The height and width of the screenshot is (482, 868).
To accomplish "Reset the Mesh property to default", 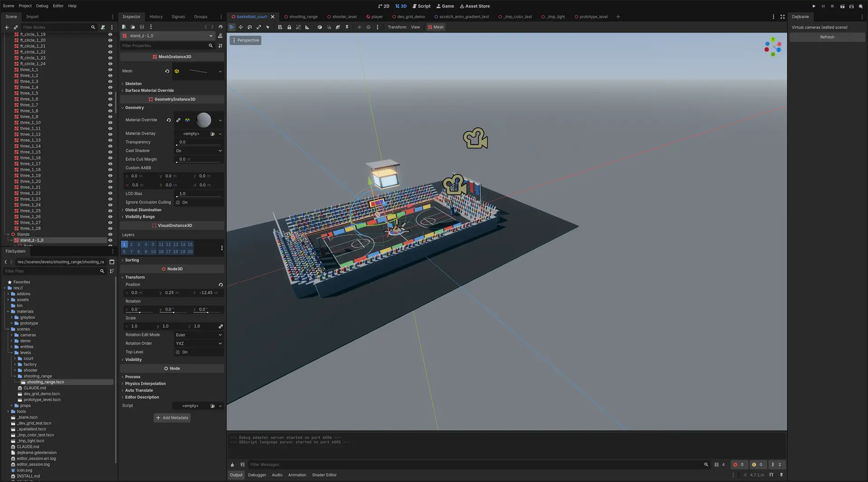I will [x=167, y=71].
